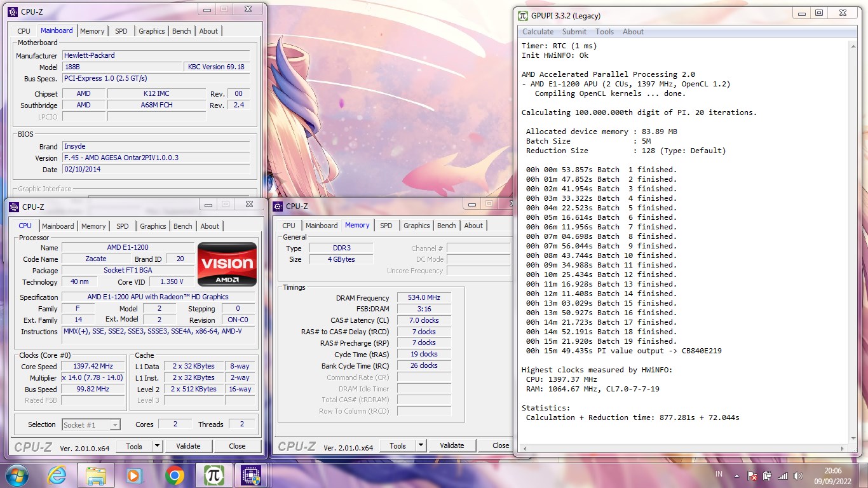Open the network signal tray icon

tap(783, 475)
